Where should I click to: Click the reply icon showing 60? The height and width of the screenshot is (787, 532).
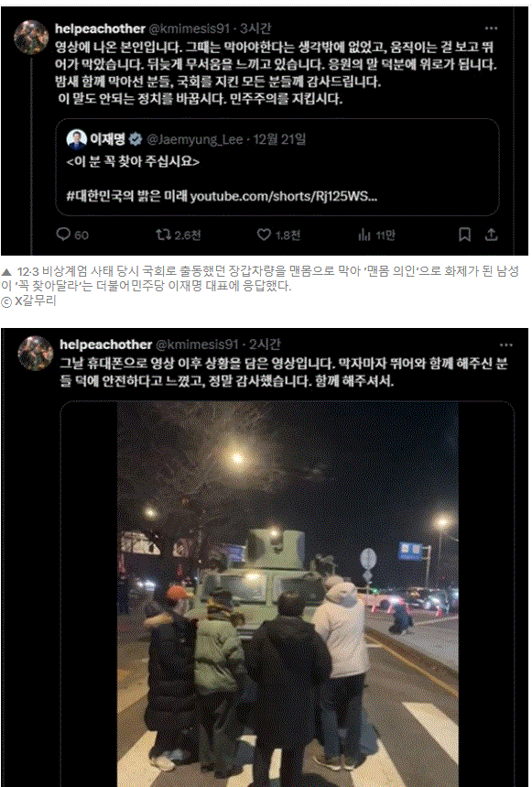(62, 235)
